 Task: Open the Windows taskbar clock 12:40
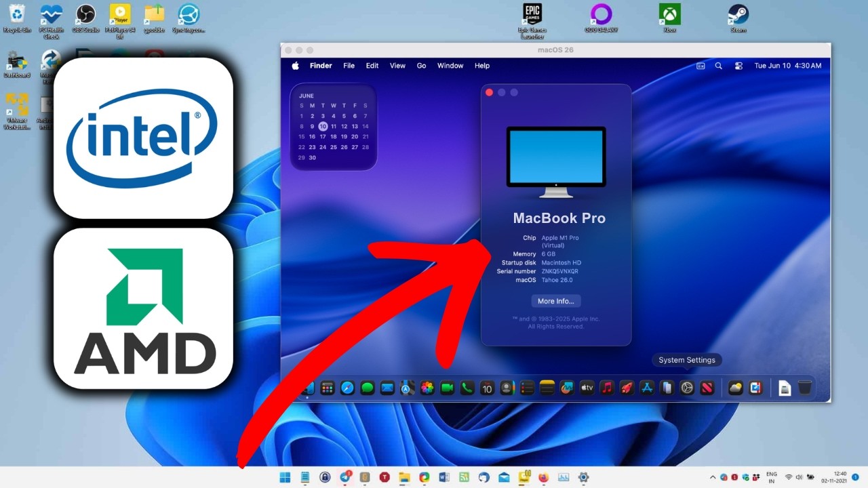tap(833, 477)
